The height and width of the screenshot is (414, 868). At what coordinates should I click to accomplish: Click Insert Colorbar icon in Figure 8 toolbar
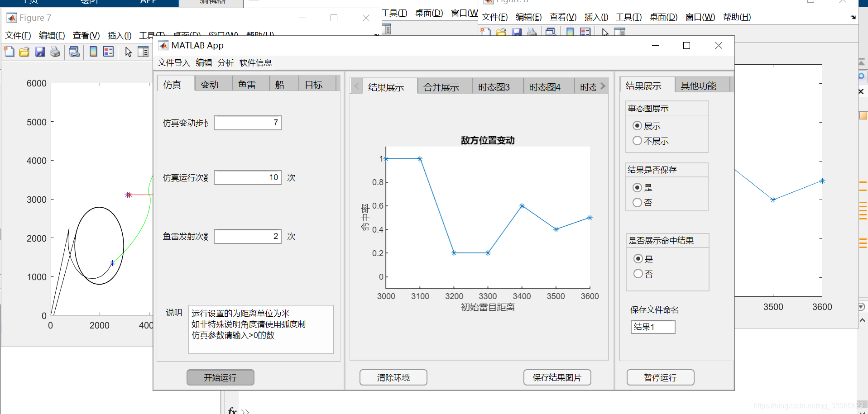[x=570, y=32]
